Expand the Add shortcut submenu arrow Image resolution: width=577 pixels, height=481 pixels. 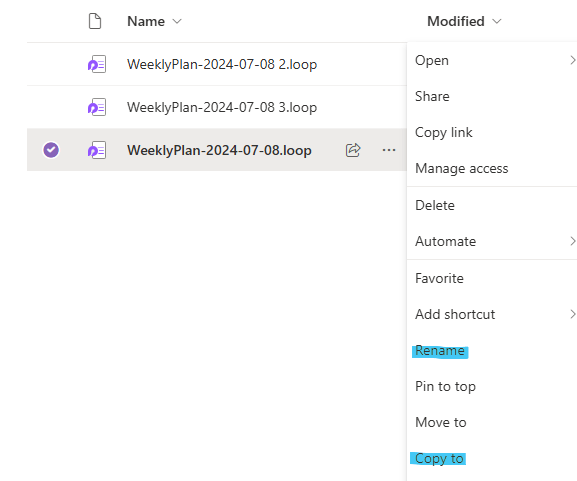(x=572, y=314)
